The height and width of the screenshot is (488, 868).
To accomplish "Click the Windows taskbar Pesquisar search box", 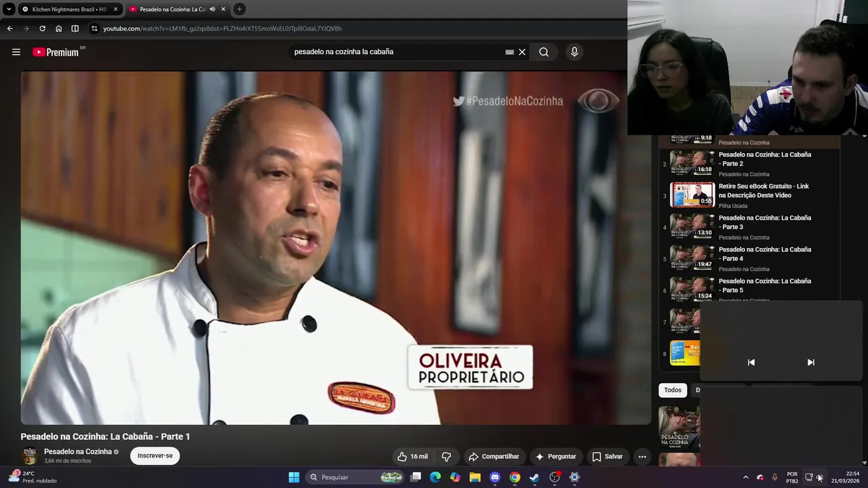I will click(354, 477).
